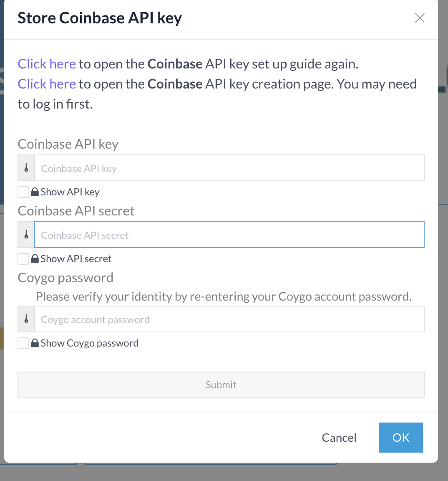This screenshot has height=481, width=448.
Task: Click lock icon next to Show API key
Action: (x=35, y=192)
